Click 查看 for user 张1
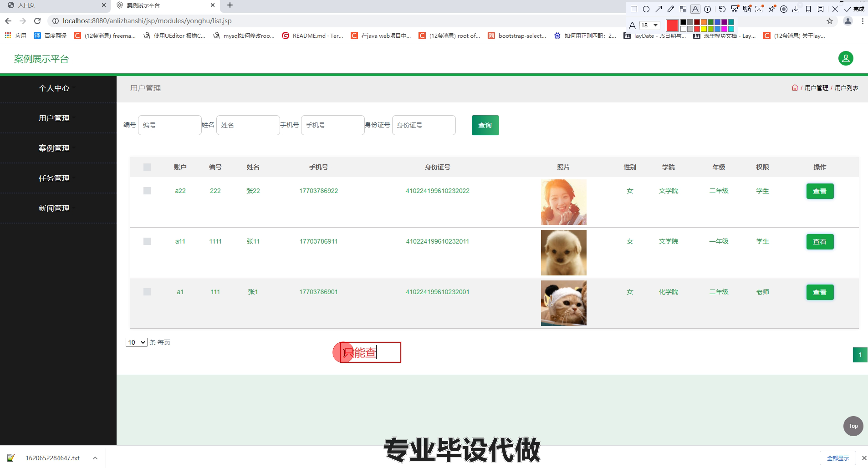The image size is (868, 468). coord(820,292)
